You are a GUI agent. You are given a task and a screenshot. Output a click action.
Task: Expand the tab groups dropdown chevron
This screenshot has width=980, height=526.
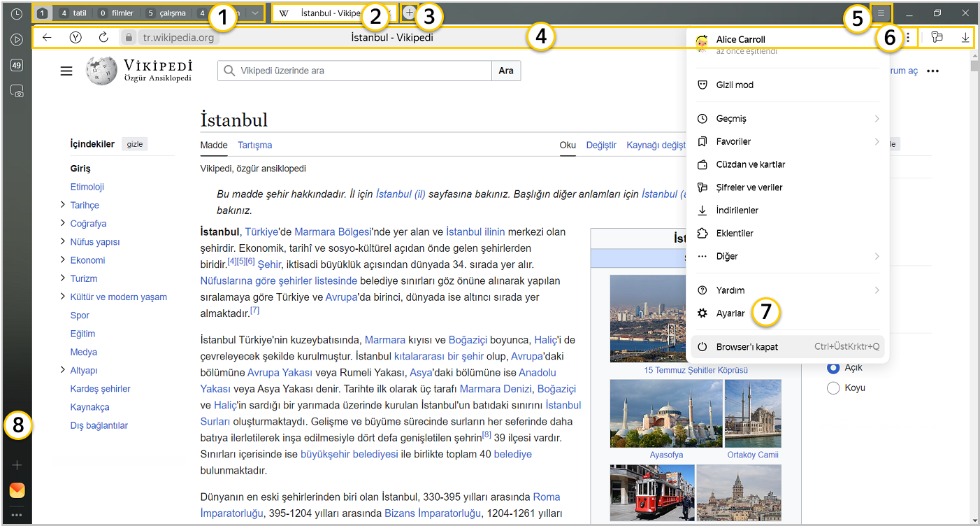pos(255,13)
